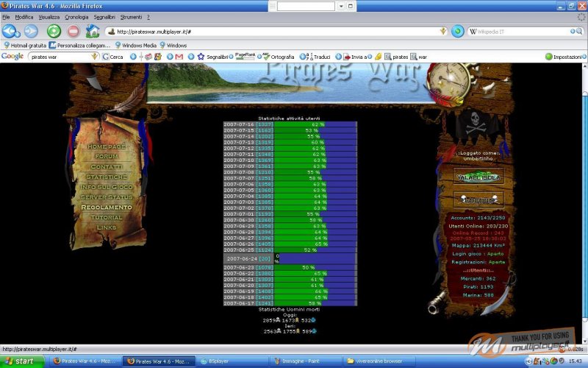Toggle the yellow highlighter in the Google toolbar
588x368 pixels.
pos(378,57)
